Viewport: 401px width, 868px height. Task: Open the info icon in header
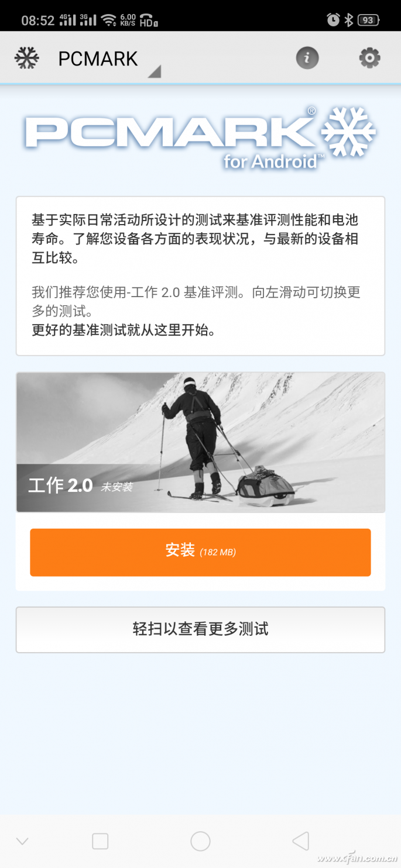pos(307,58)
